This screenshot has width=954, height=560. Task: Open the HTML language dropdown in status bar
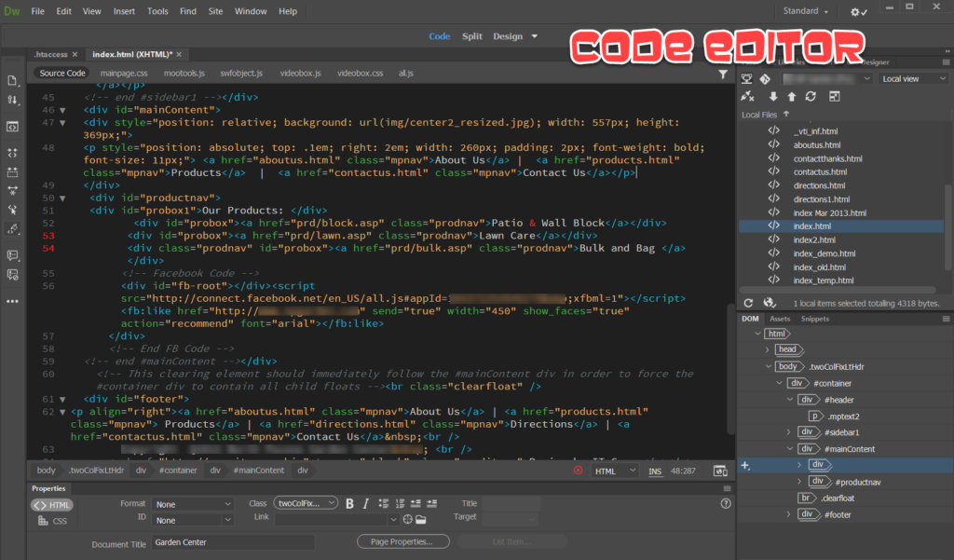pyautogui.click(x=615, y=471)
